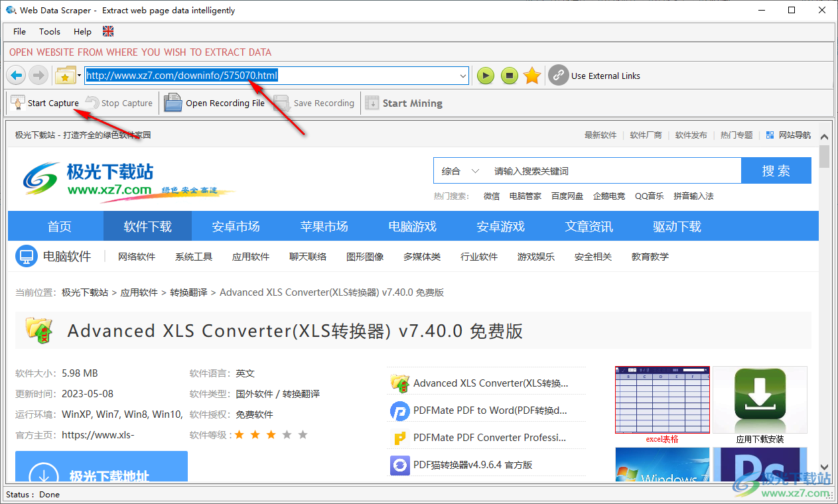Add page to favorites star icon
The height and width of the screenshot is (504, 838).
(x=532, y=76)
